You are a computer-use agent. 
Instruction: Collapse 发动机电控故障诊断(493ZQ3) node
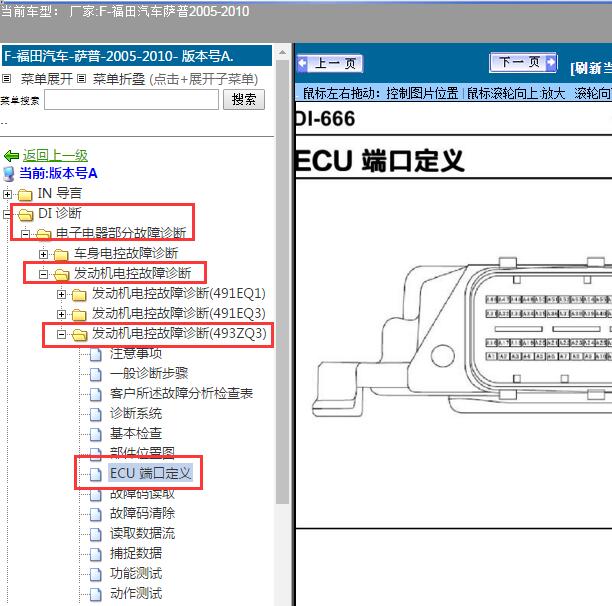(61, 334)
